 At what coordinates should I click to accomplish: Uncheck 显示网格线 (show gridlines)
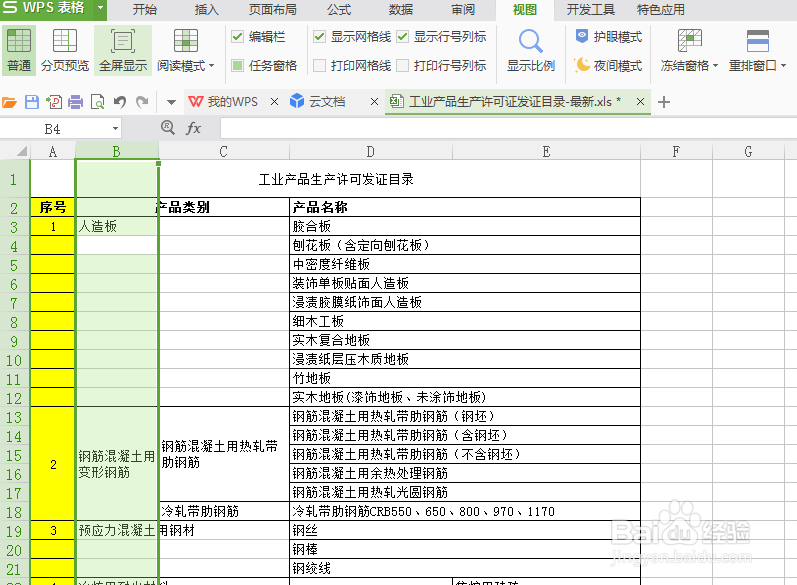coord(319,37)
